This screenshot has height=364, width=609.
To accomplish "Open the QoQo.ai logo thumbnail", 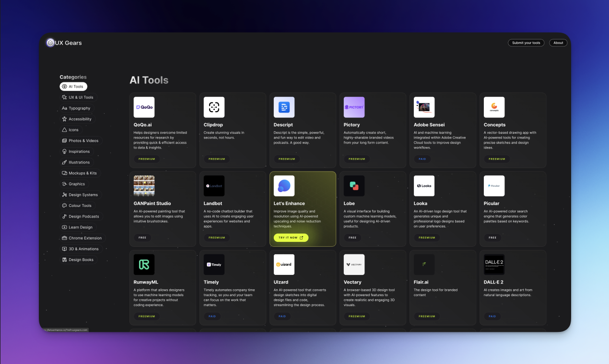I will click(144, 107).
